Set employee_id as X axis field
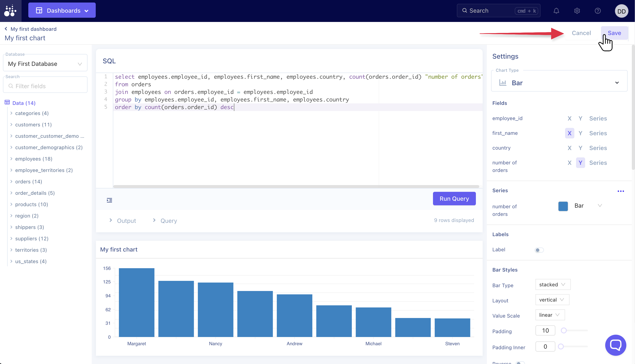 (569, 118)
